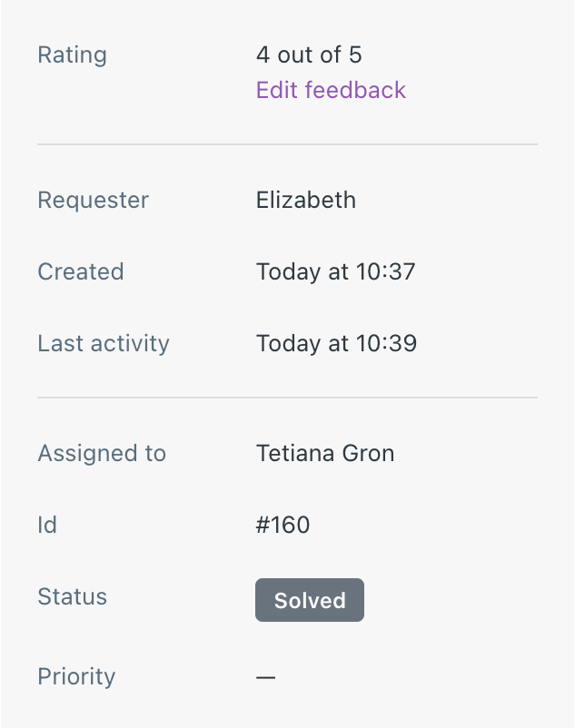Click the hash symbol in #160
This screenshot has width=575, height=728.
pyautogui.click(x=263, y=525)
